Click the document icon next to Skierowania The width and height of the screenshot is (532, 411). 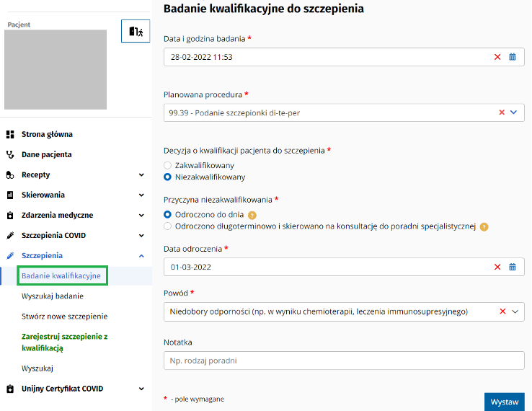[x=10, y=195]
